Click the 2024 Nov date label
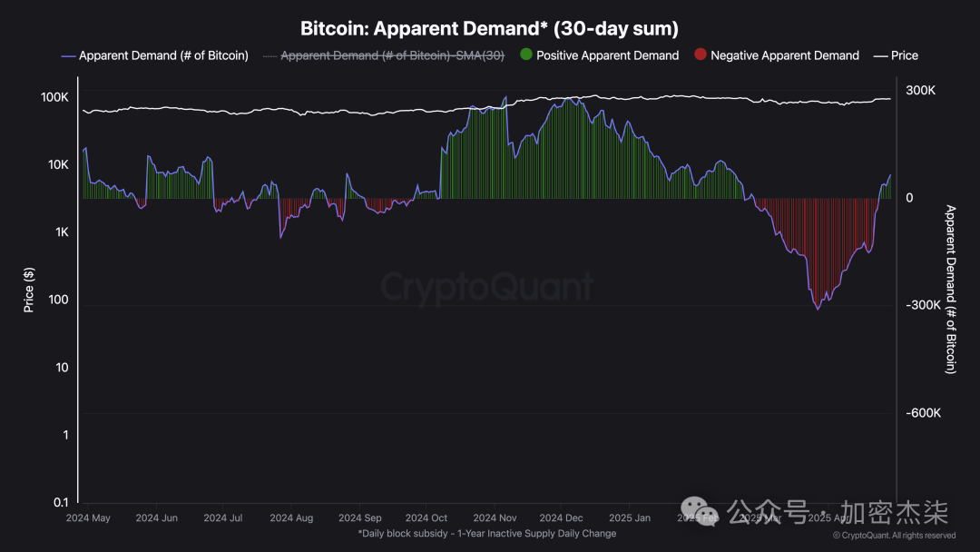Image resolution: width=980 pixels, height=552 pixels. [495, 518]
